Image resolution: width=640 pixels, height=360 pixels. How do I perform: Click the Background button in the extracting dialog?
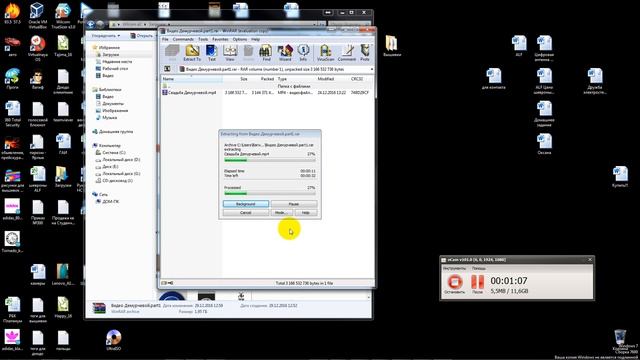(246, 204)
